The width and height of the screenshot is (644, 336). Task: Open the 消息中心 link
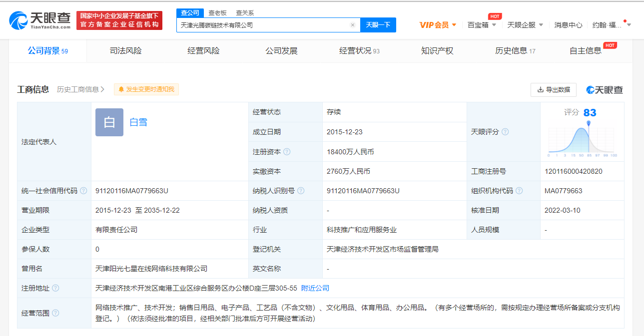click(568, 25)
